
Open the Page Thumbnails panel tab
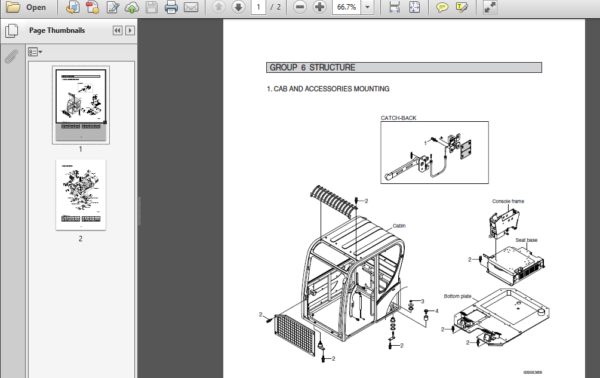tap(12, 31)
